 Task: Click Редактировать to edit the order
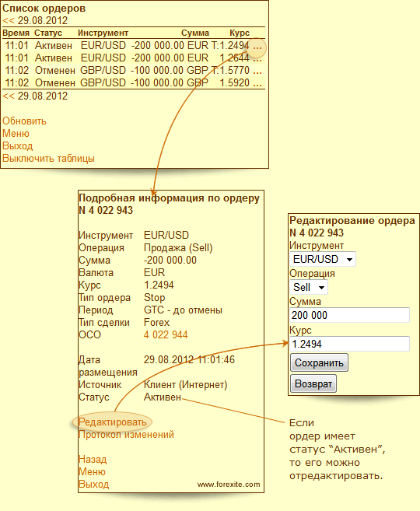[113, 422]
